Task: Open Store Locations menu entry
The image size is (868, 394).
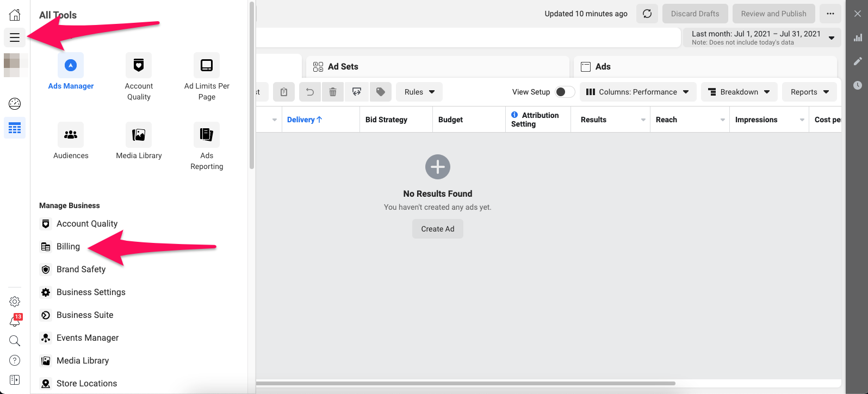Action: point(78,384)
